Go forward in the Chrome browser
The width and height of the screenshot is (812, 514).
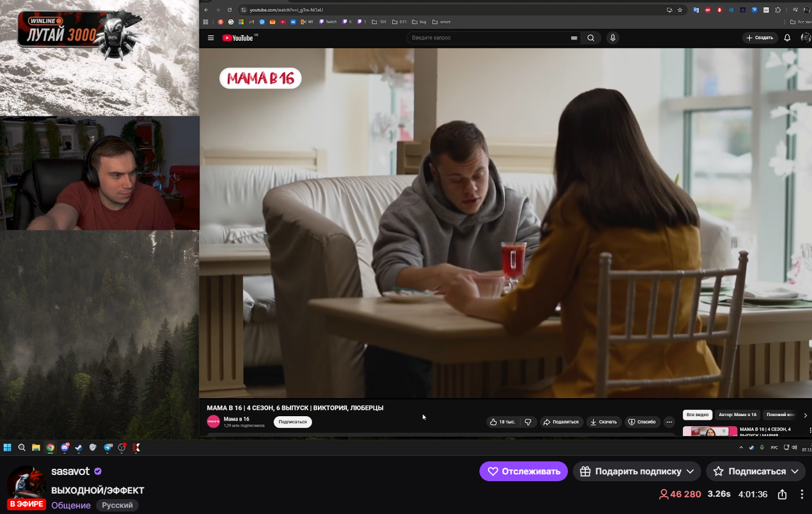click(x=218, y=10)
